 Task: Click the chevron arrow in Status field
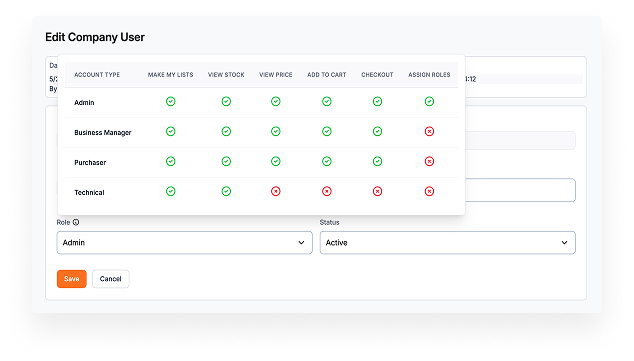coord(564,243)
